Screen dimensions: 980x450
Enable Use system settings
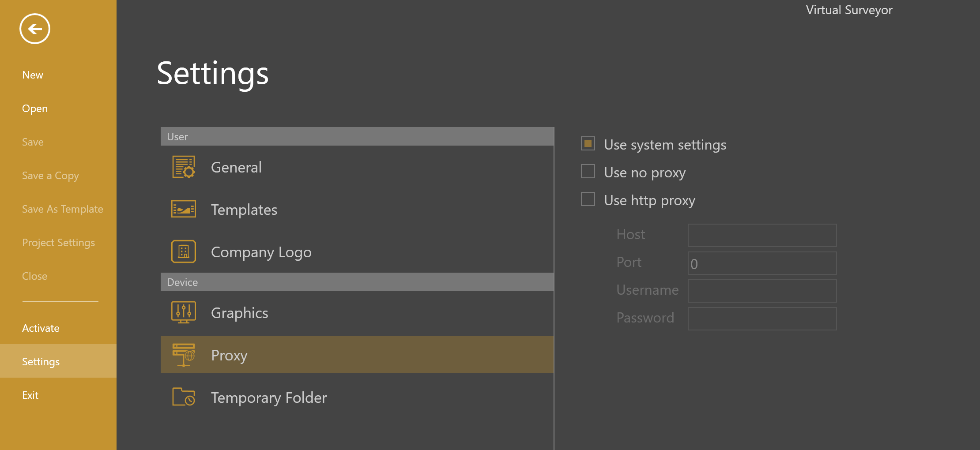click(x=588, y=144)
